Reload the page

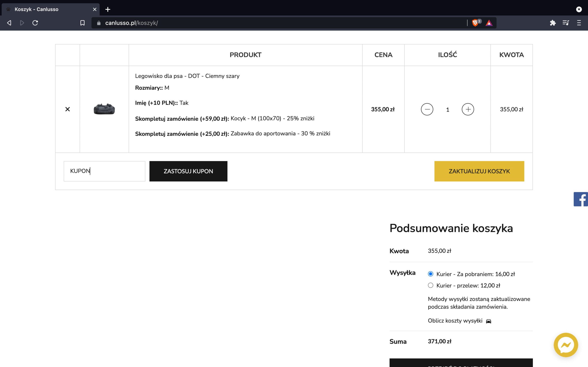click(x=35, y=23)
